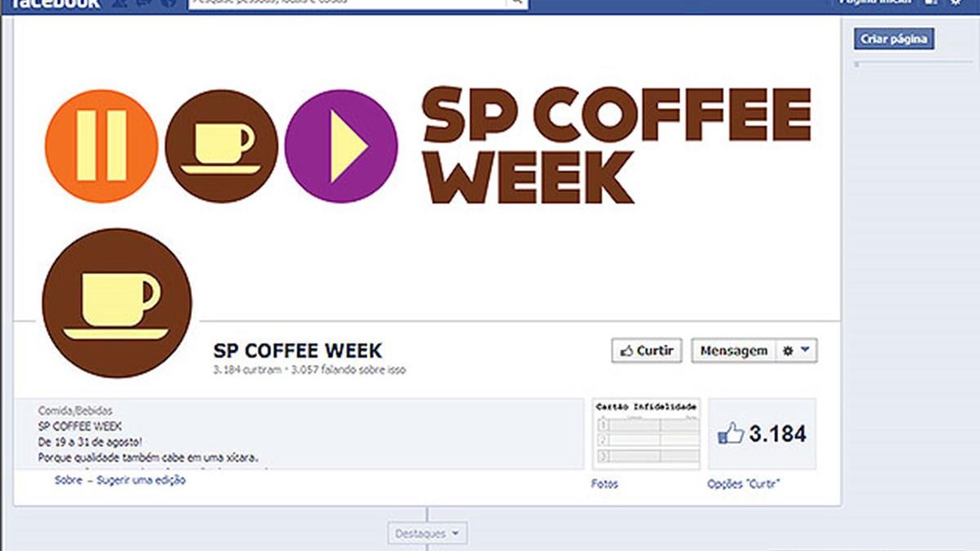Open Opções "Curtir" tab label
This screenshot has width=980, height=551.
(744, 484)
